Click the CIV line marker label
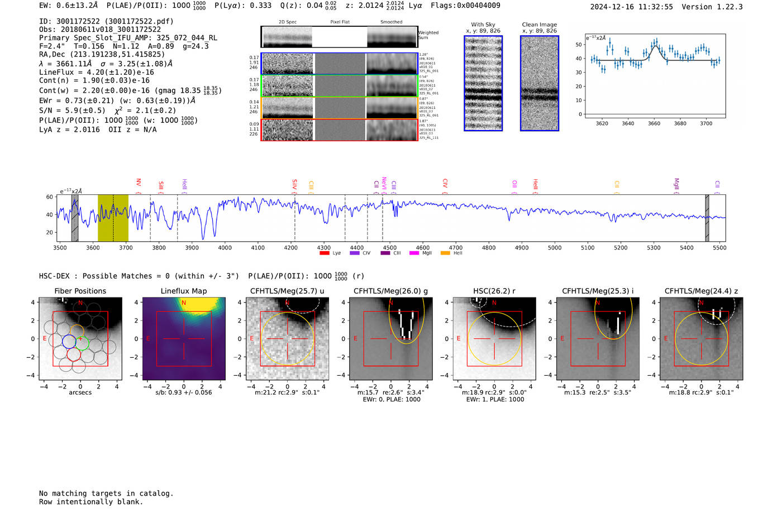 pos(445,183)
